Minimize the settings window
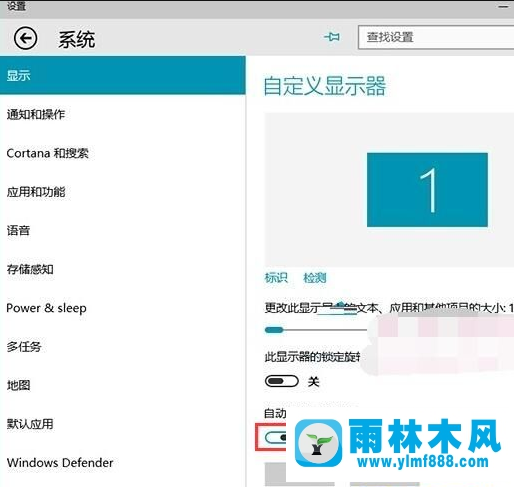Screen dimensions: 514x487 coord(503,6)
